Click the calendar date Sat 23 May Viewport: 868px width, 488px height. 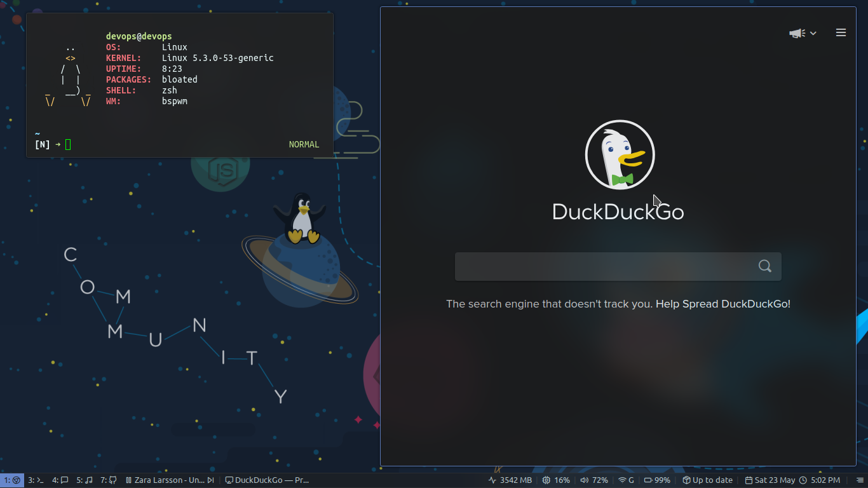[770, 480]
